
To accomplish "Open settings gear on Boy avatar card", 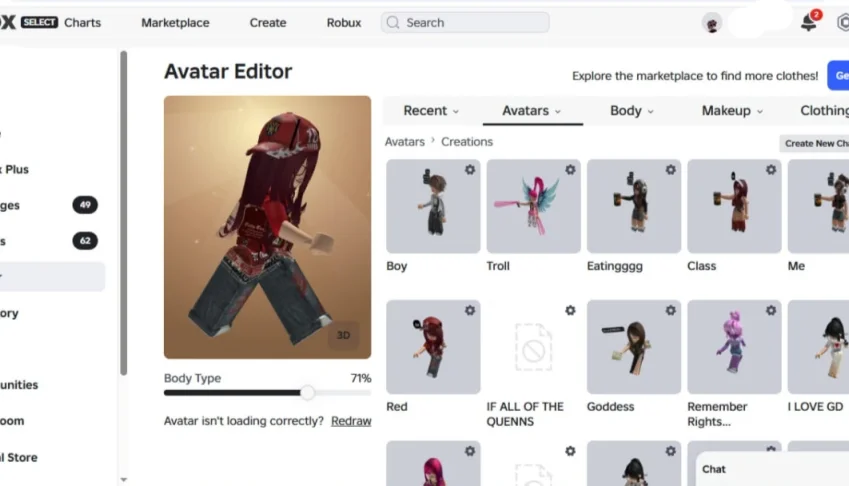I will (x=470, y=170).
